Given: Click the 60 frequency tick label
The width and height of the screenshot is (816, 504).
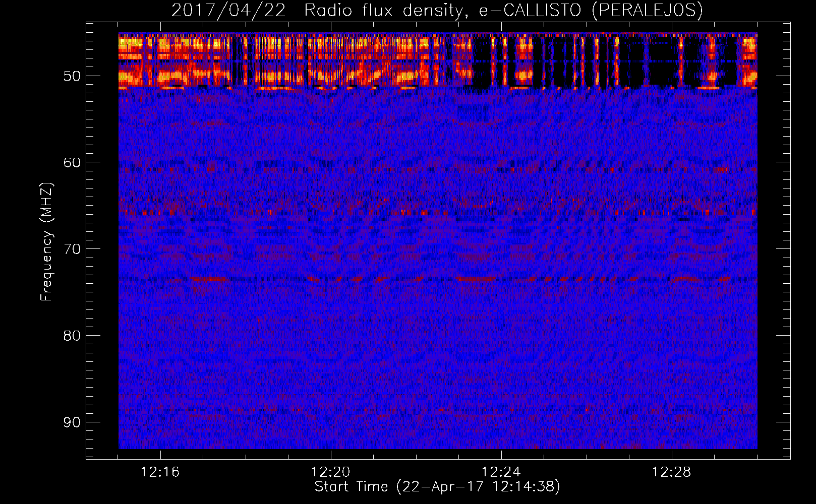Looking at the screenshot, I should click(72, 162).
